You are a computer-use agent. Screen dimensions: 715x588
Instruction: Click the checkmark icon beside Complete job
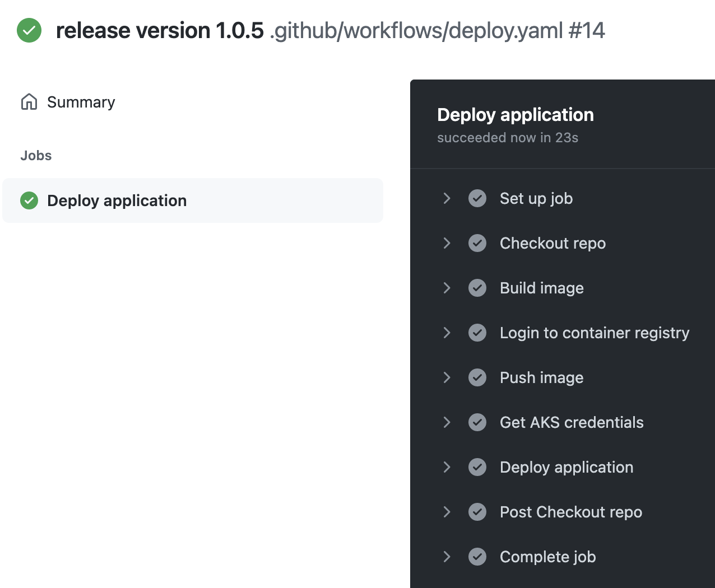click(x=477, y=557)
